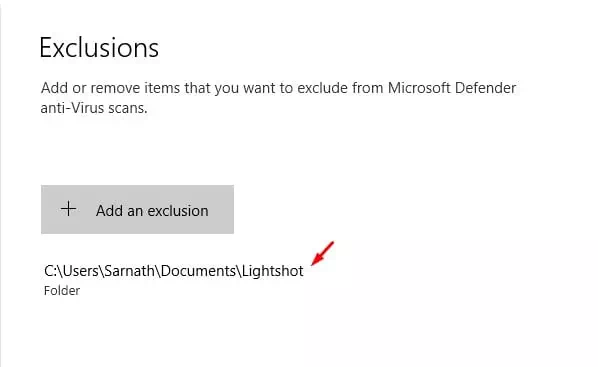
Task: Click the "Documents" segment of the excluded path
Action: tap(198, 271)
